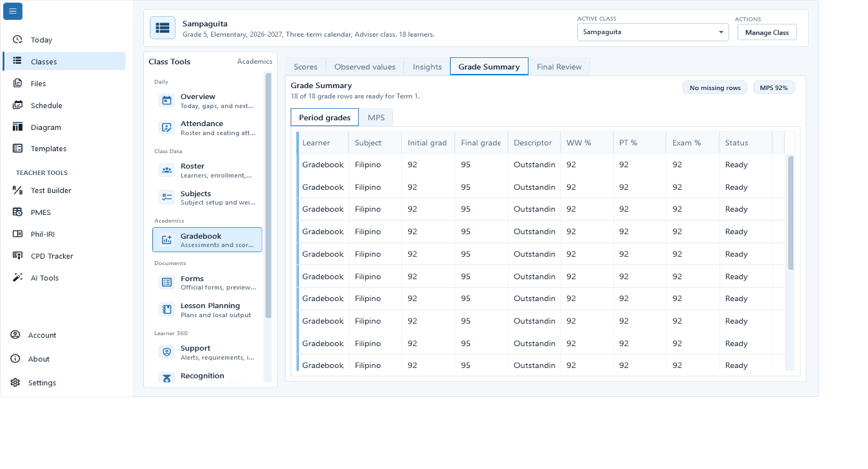
Task: Open the Subjects setup tool
Action: [207, 198]
